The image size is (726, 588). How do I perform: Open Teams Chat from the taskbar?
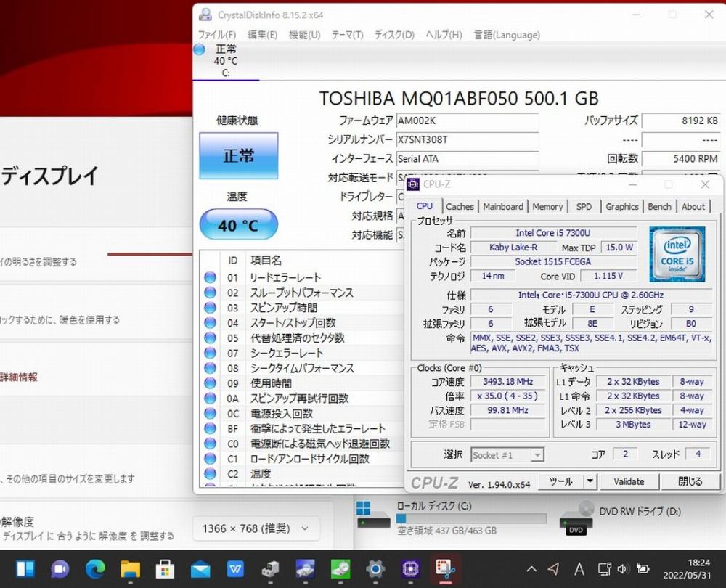(60, 568)
